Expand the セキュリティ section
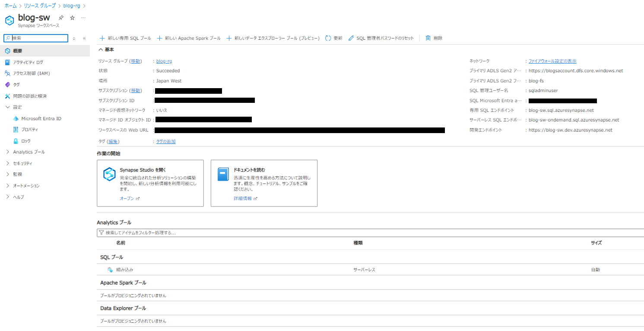This screenshot has width=644, height=331. point(7,163)
